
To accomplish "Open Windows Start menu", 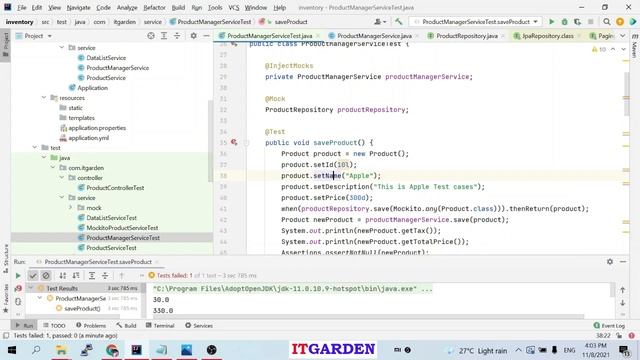I will (x=12, y=350).
